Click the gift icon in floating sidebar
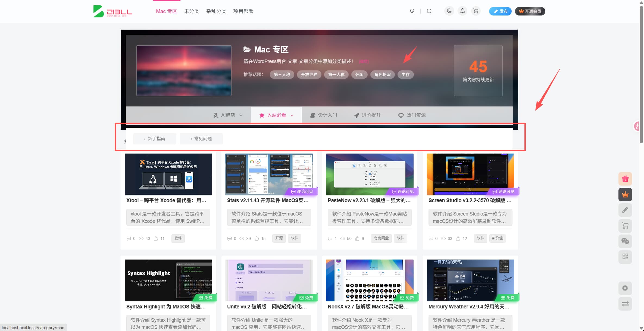Viewport: 644px width, 331px height. (x=625, y=179)
